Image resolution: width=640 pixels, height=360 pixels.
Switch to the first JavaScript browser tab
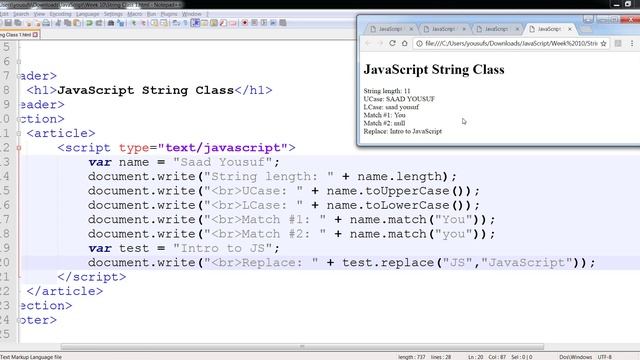(390, 29)
